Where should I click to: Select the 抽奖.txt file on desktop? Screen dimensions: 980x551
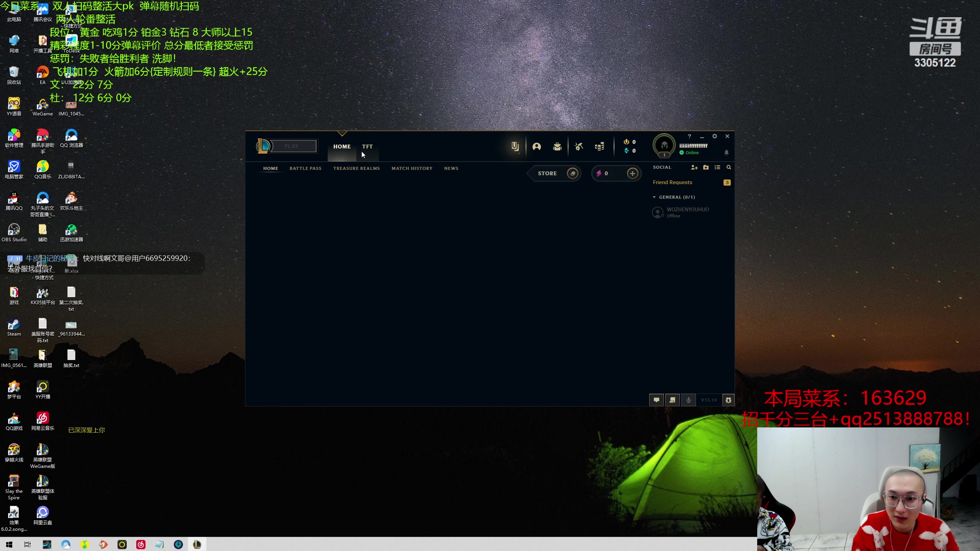72,359
